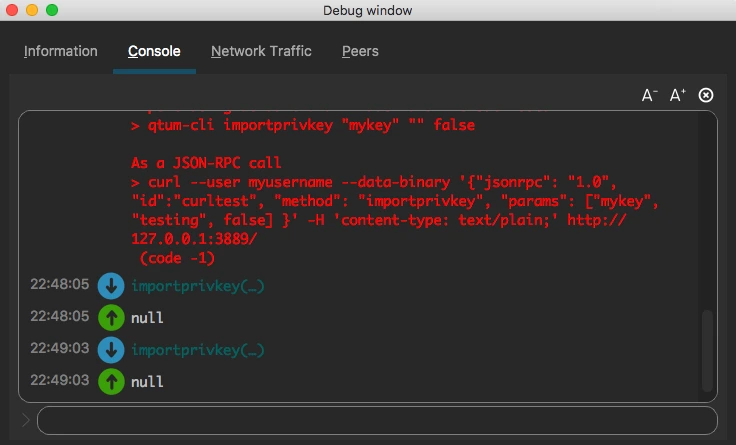Click the console vertical scrollbar
This screenshot has width=736, height=445.
(x=707, y=350)
